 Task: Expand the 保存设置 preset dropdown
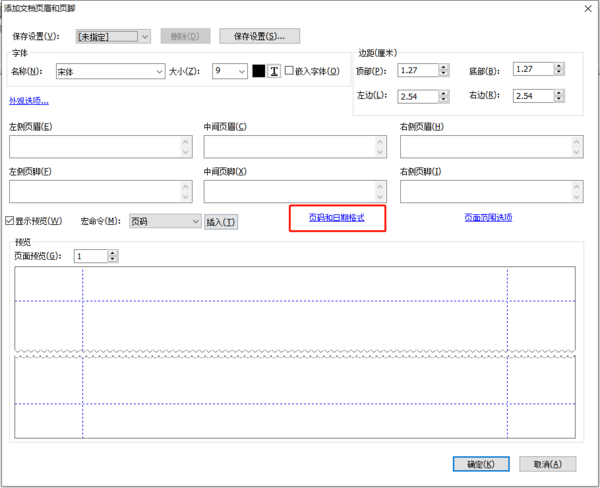[x=145, y=36]
